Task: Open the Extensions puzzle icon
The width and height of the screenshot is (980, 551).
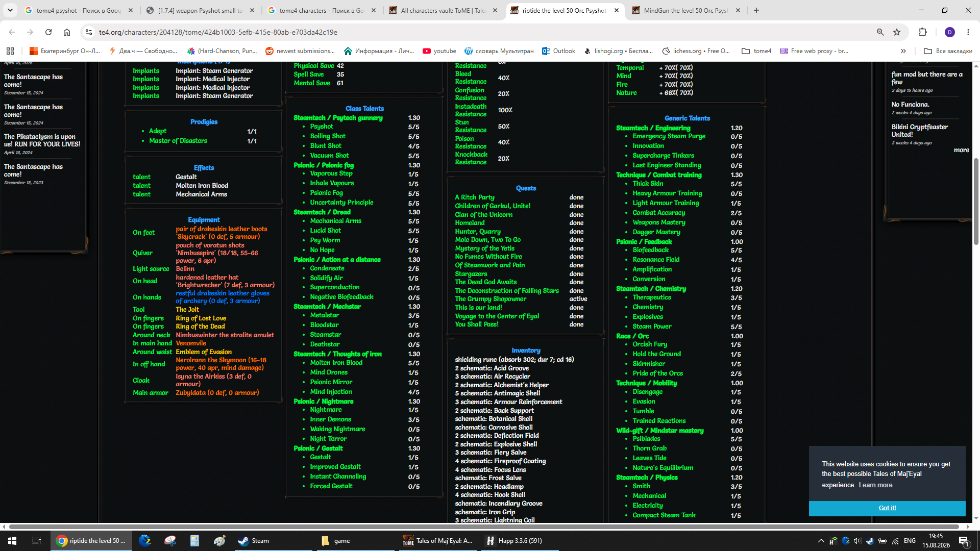Action: [x=922, y=32]
